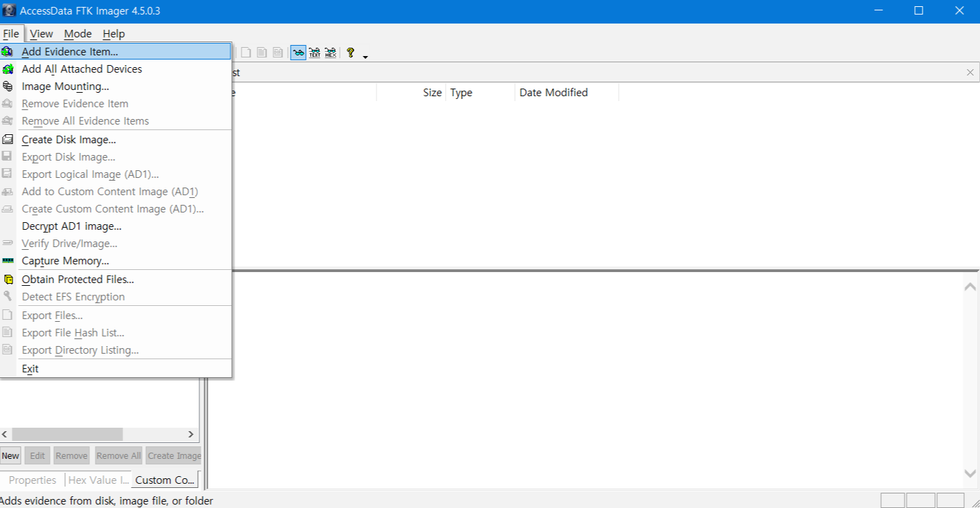
Task: Switch to the Custom Co... tab
Action: point(165,480)
